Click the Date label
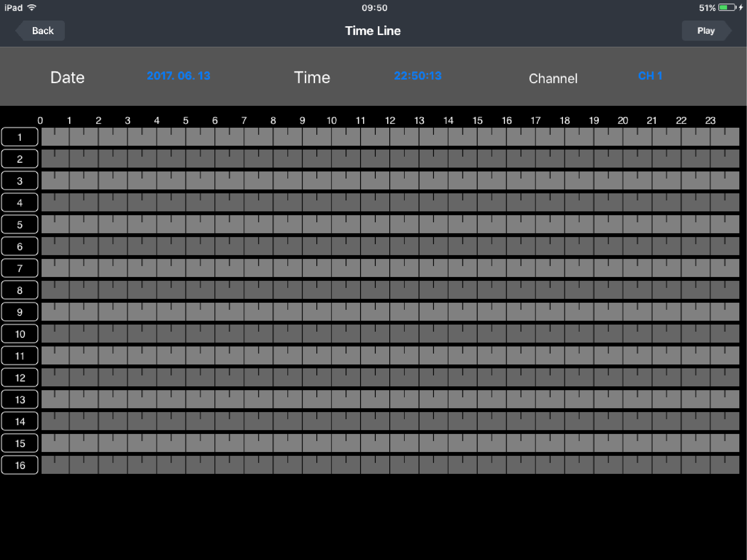The width and height of the screenshot is (747, 560). (67, 77)
